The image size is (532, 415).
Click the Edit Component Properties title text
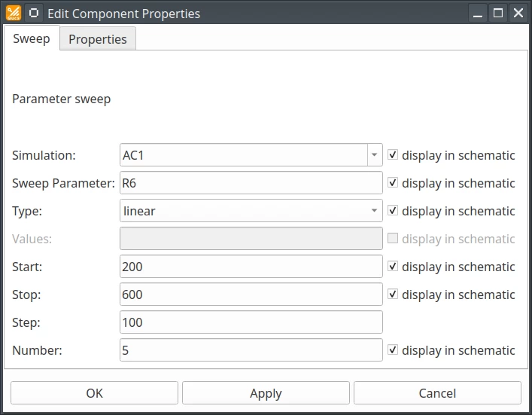[x=124, y=14]
